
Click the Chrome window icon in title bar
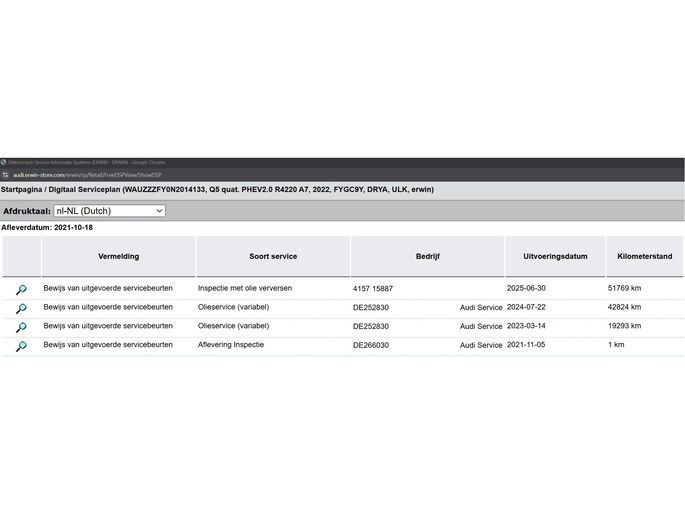[4, 162]
